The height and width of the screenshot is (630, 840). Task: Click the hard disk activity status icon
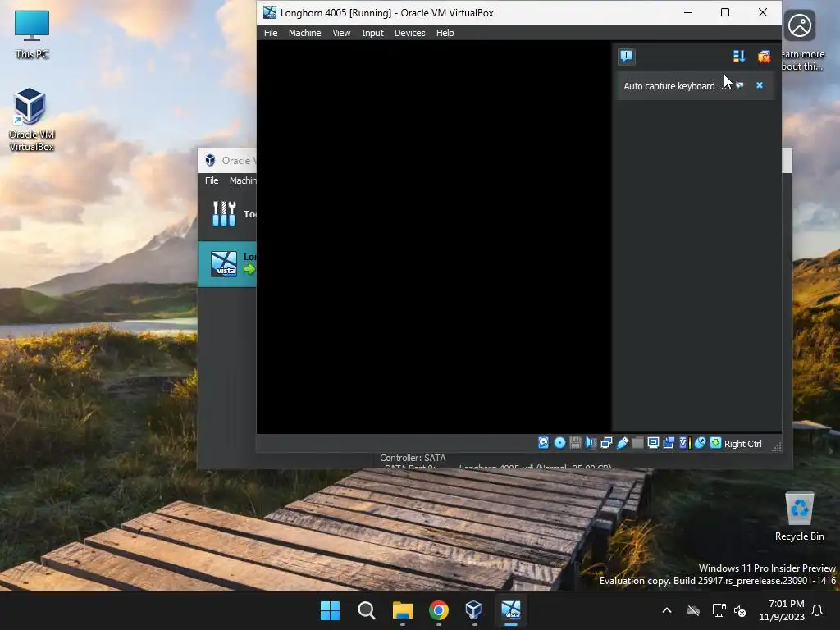(543, 442)
